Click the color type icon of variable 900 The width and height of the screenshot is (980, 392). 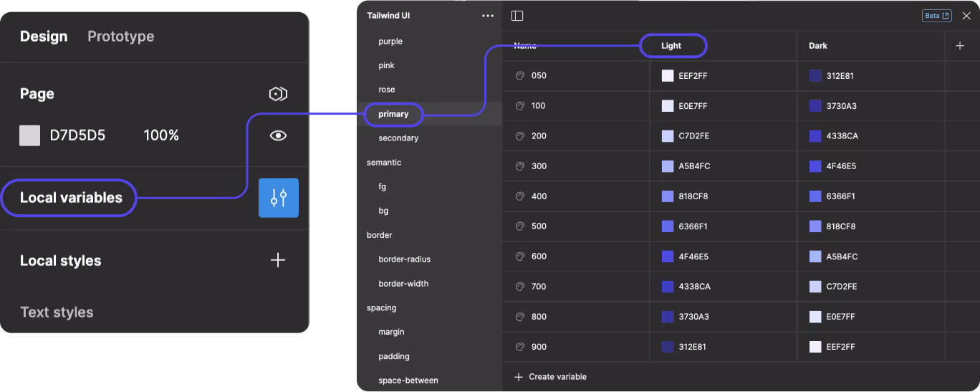(x=520, y=347)
